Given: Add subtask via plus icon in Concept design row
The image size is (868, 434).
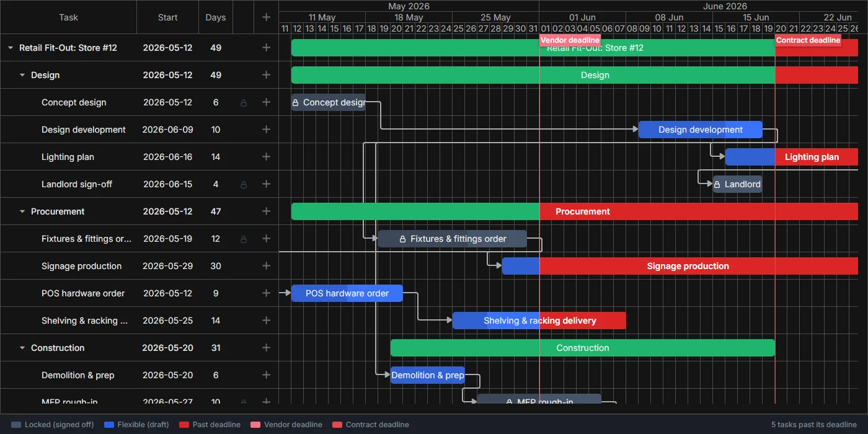Looking at the screenshot, I should point(266,102).
